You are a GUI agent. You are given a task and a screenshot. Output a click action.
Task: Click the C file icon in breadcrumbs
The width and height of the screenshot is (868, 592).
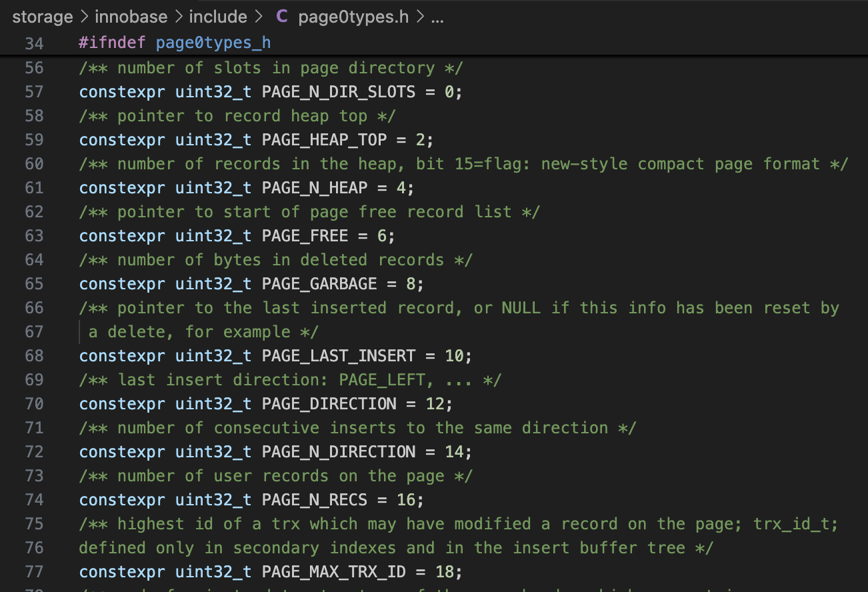pos(282,17)
